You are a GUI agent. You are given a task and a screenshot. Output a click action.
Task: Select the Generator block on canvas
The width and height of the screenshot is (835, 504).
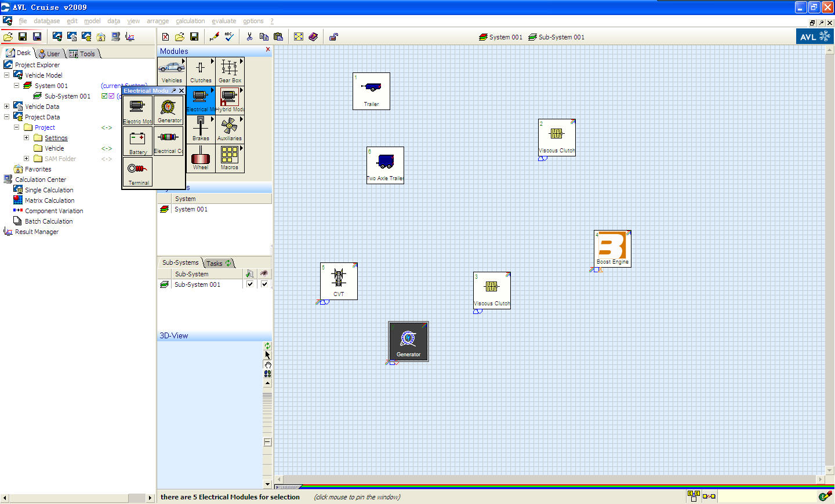(x=408, y=342)
